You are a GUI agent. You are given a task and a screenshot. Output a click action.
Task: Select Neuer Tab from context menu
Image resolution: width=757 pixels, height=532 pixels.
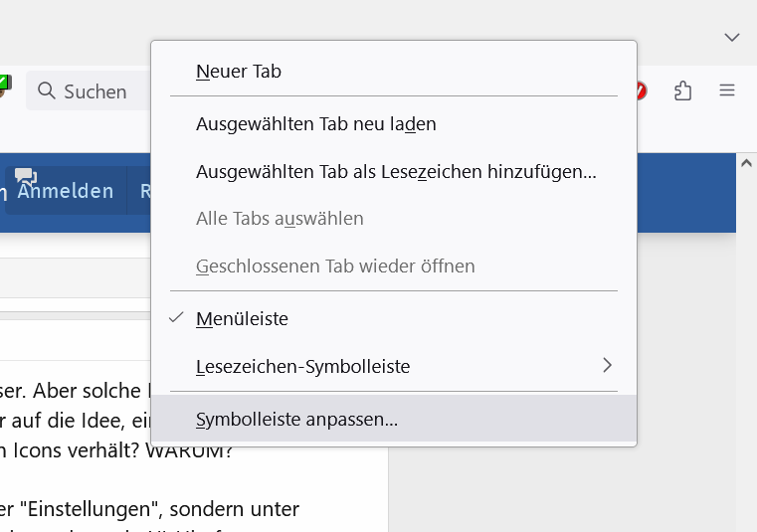(239, 72)
